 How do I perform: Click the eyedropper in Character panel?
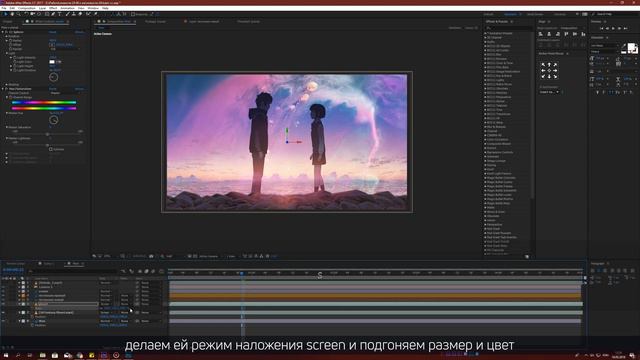624,46
